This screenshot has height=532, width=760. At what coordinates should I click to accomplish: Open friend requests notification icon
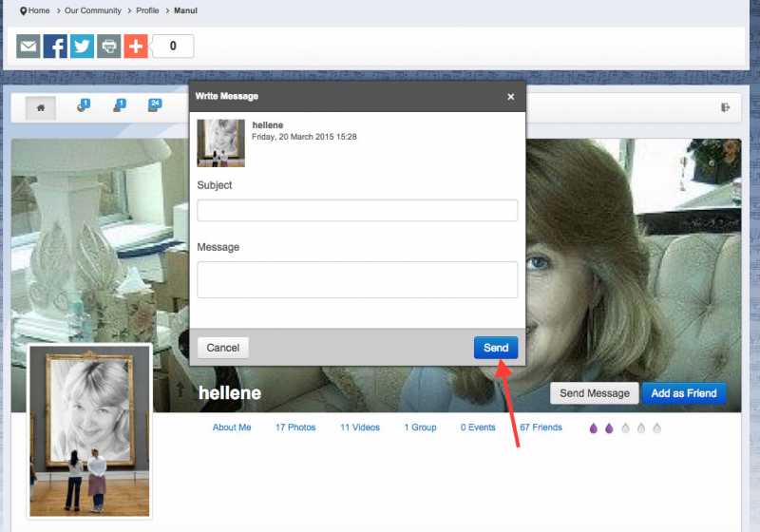84,105
